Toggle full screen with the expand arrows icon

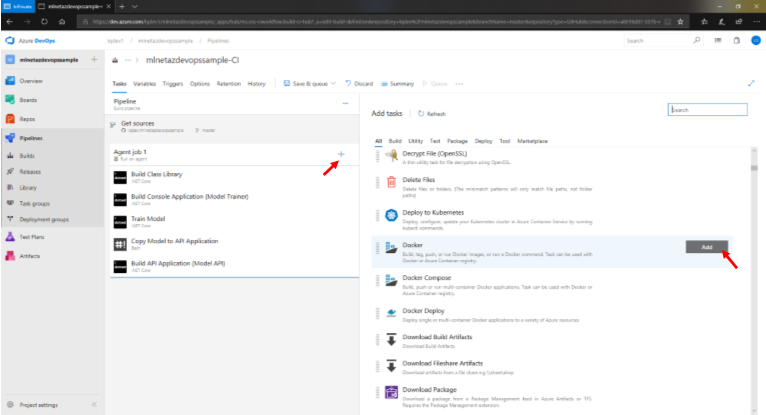[751, 84]
